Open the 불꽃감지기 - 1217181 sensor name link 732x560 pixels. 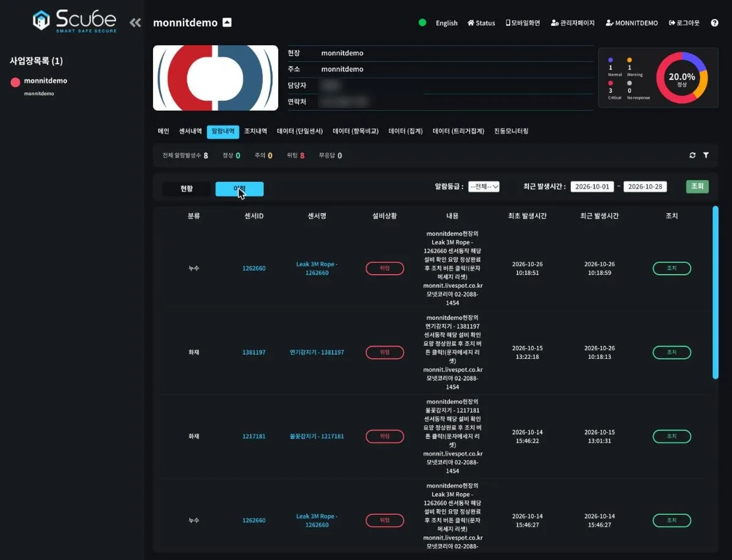[x=317, y=437]
